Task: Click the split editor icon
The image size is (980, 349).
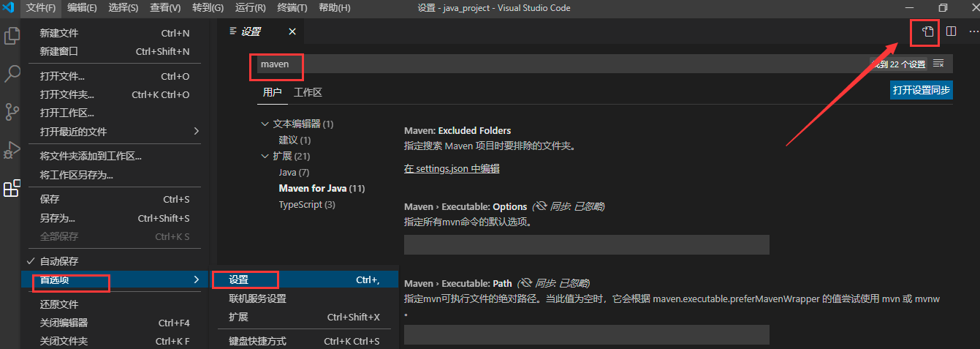Action: click(x=951, y=31)
